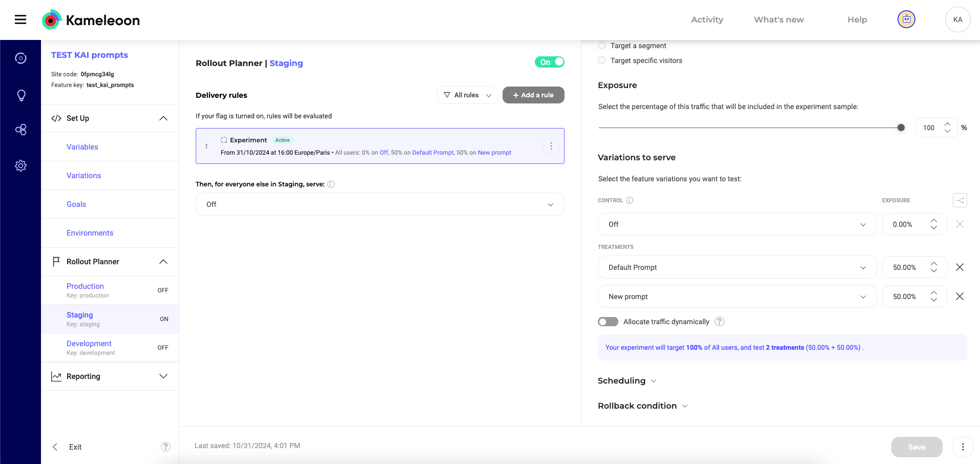Click the Kameleoon logo
Viewport: 980px width, 464px height.
point(91,20)
